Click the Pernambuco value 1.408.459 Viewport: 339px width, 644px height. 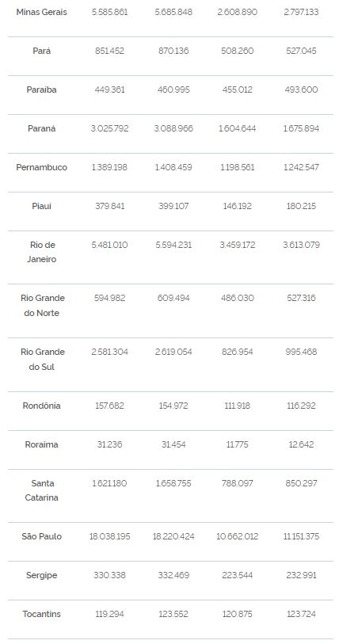(173, 167)
